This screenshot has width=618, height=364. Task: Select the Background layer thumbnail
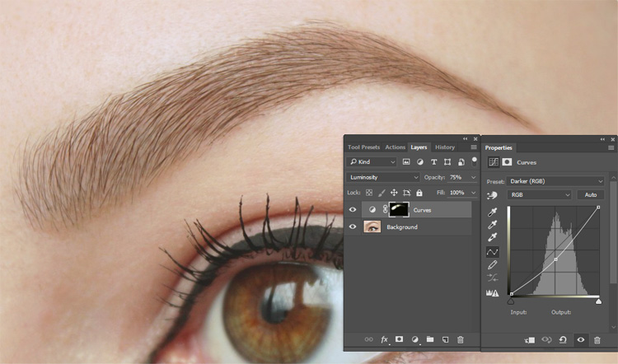[372, 226]
